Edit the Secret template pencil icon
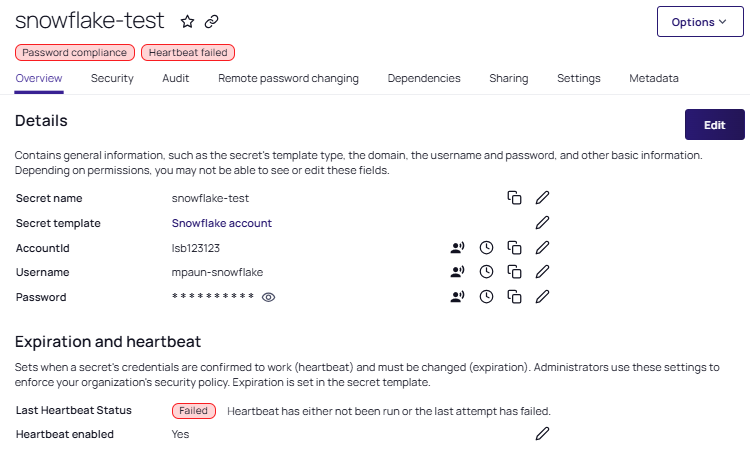Image resolution: width=750 pixels, height=456 pixels. [543, 223]
